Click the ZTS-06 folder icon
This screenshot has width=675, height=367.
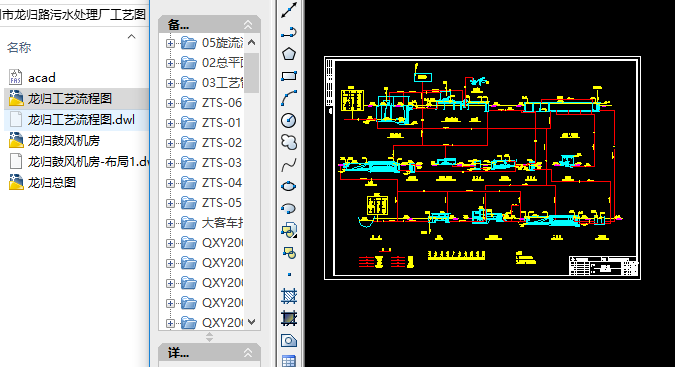[x=189, y=103]
